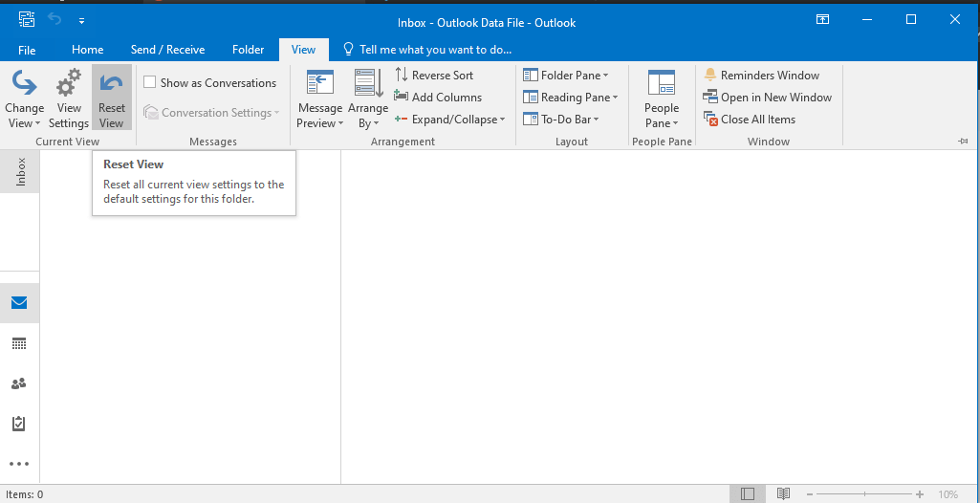Image resolution: width=980 pixels, height=503 pixels.
Task: Click Add Columns
Action: point(438,97)
